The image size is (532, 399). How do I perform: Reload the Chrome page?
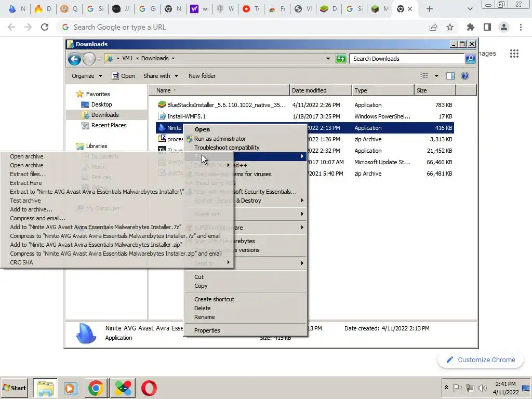(45, 27)
